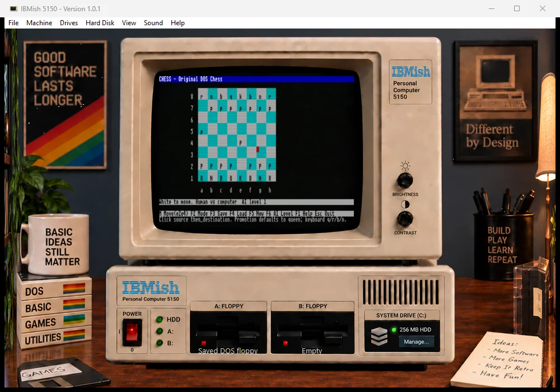Select the white rook on a1
The height and width of the screenshot is (392, 560).
tap(202, 178)
